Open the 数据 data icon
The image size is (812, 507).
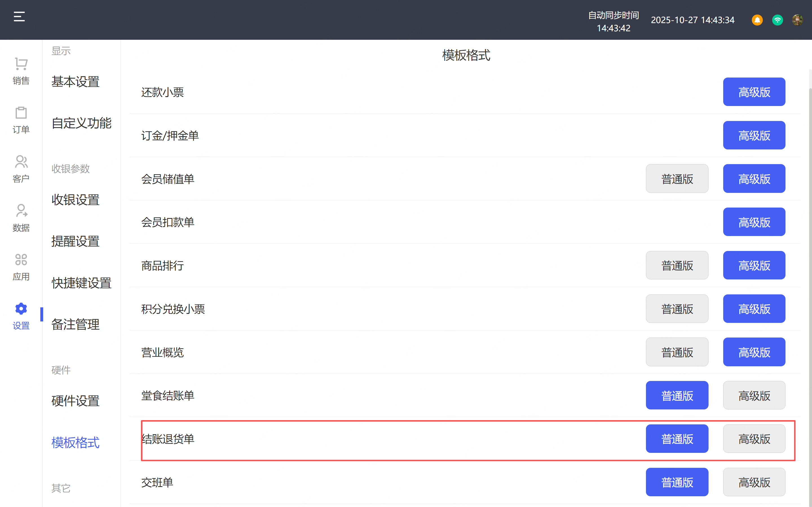[21, 218]
